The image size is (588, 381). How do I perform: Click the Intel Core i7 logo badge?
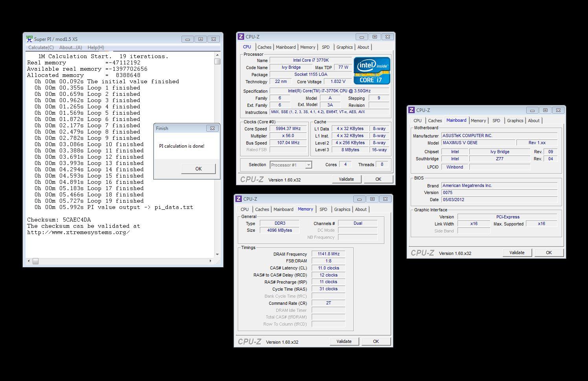(x=372, y=71)
